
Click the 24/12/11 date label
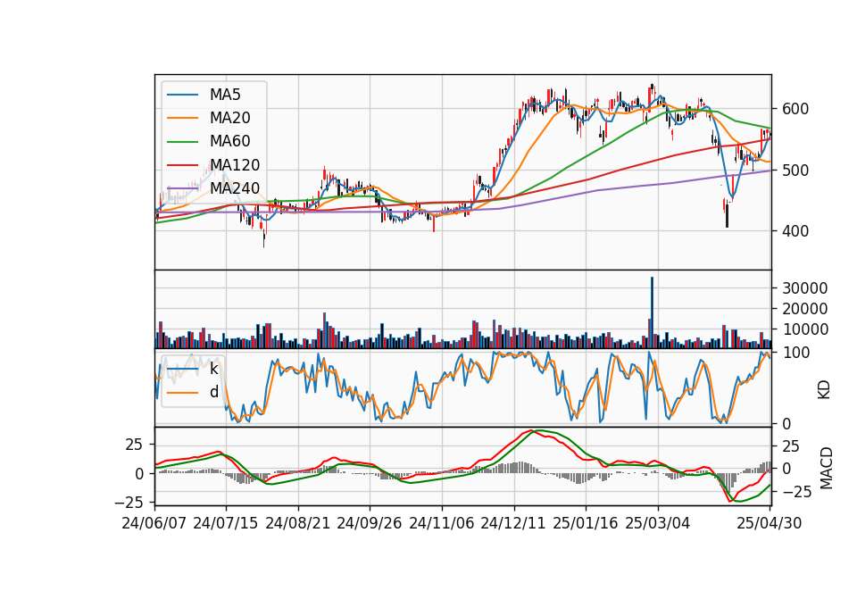[x=513, y=523]
